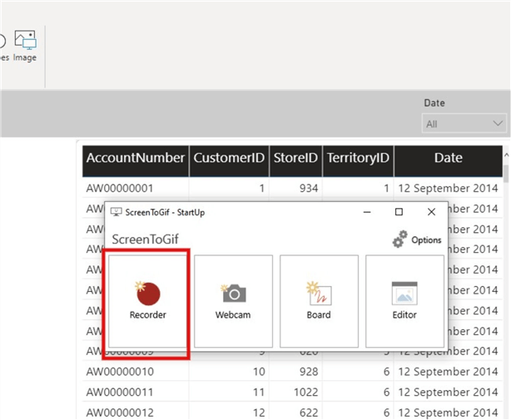Image resolution: width=511 pixels, height=420 pixels.
Task: Click the CustomerID column header
Action: [x=230, y=158]
